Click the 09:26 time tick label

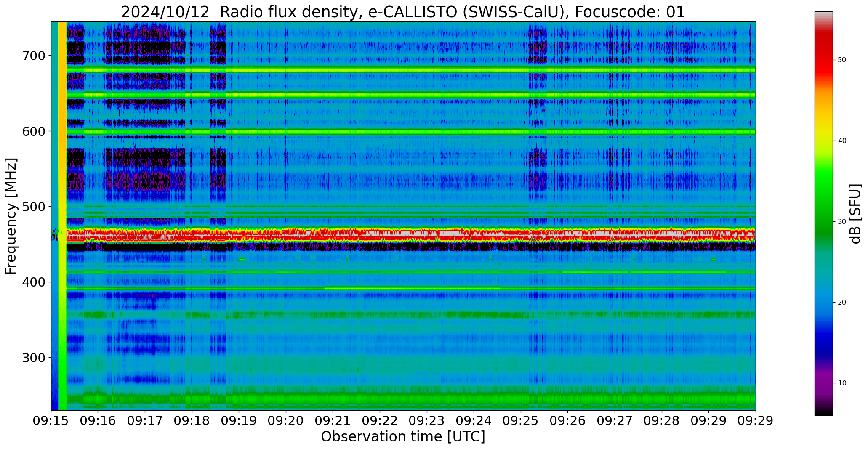567,421
